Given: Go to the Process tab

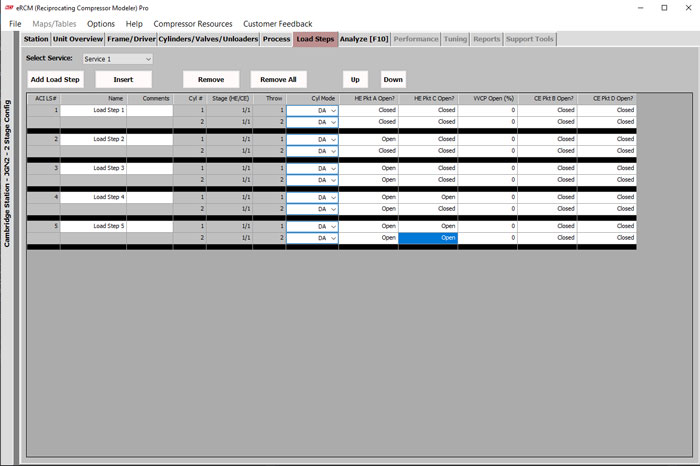Looking at the screenshot, I should [x=276, y=39].
